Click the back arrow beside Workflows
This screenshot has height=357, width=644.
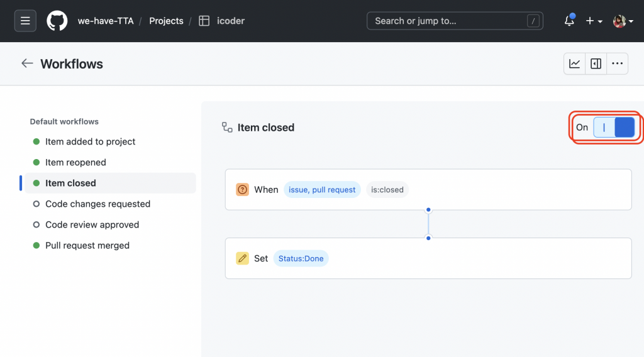27,63
